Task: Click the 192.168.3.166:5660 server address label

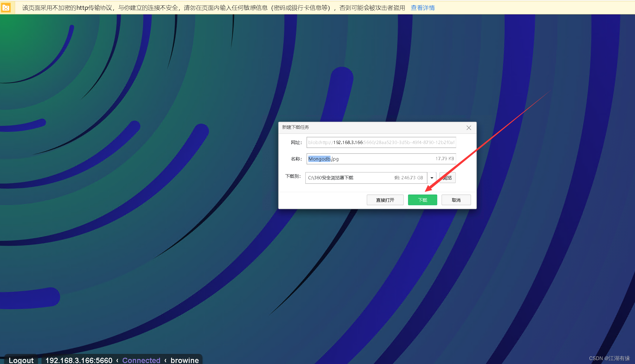Action: point(79,360)
